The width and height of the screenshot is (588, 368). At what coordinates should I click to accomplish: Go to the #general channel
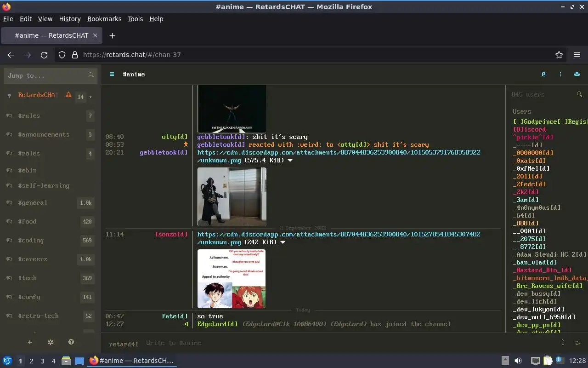tap(51, 203)
